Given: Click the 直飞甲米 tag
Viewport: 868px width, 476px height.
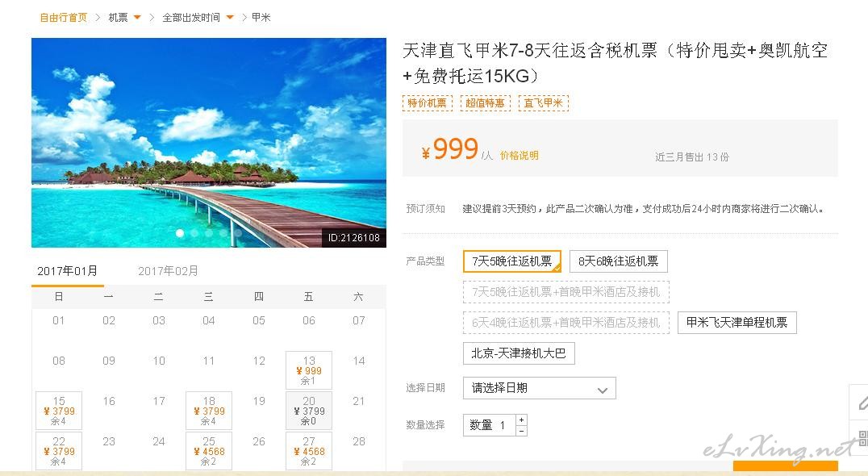Looking at the screenshot, I should [544, 103].
